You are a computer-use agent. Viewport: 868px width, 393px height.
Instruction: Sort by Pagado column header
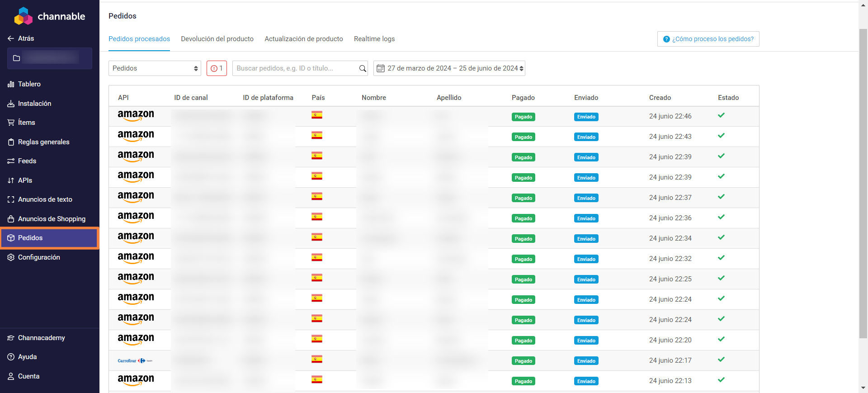523,98
